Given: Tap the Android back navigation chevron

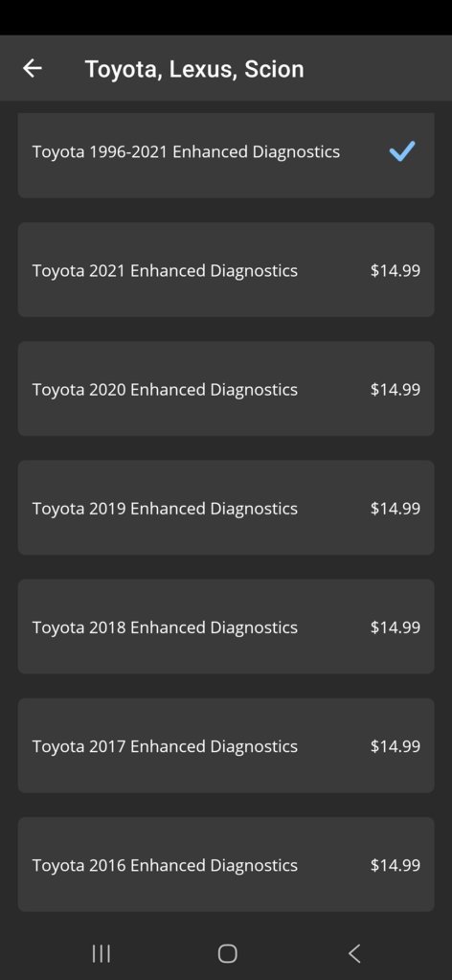Looking at the screenshot, I should click(354, 953).
